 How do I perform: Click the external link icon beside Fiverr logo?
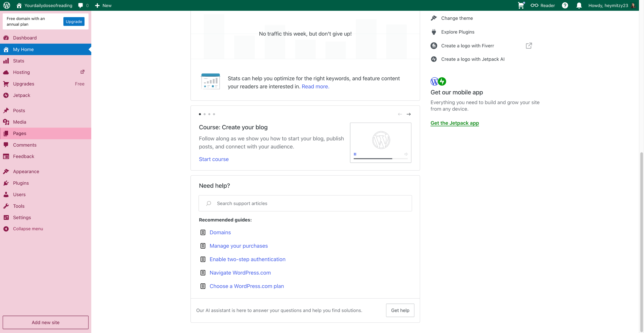[x=529, y=46]
